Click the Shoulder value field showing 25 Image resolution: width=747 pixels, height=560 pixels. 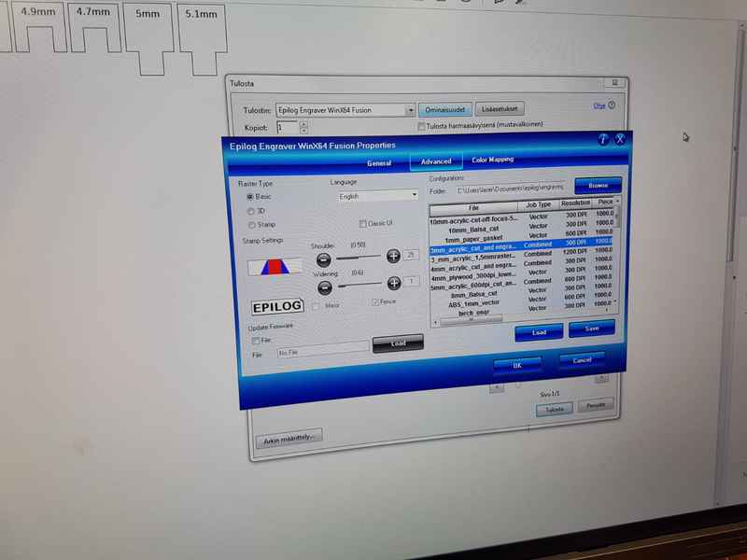pos(411,255)
